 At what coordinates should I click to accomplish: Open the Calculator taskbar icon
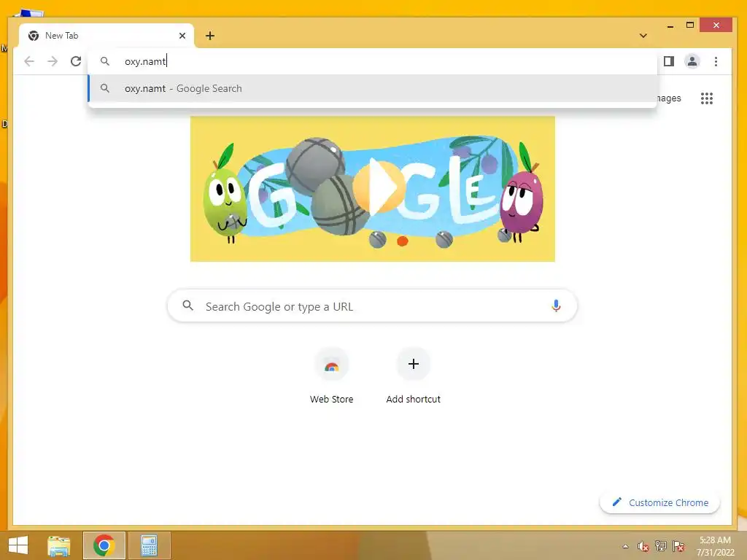pos(149,545)
